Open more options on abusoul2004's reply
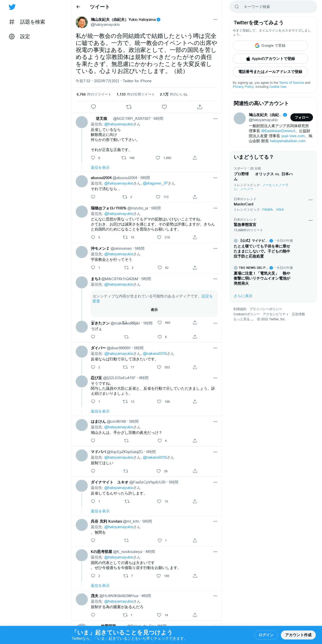Viewport: 322px width, 644px height. (215, 178)
